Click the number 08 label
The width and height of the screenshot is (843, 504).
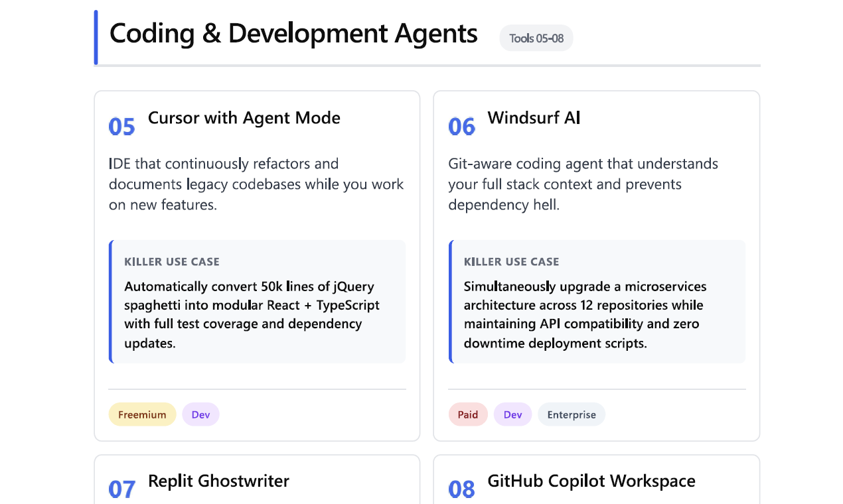462,489
